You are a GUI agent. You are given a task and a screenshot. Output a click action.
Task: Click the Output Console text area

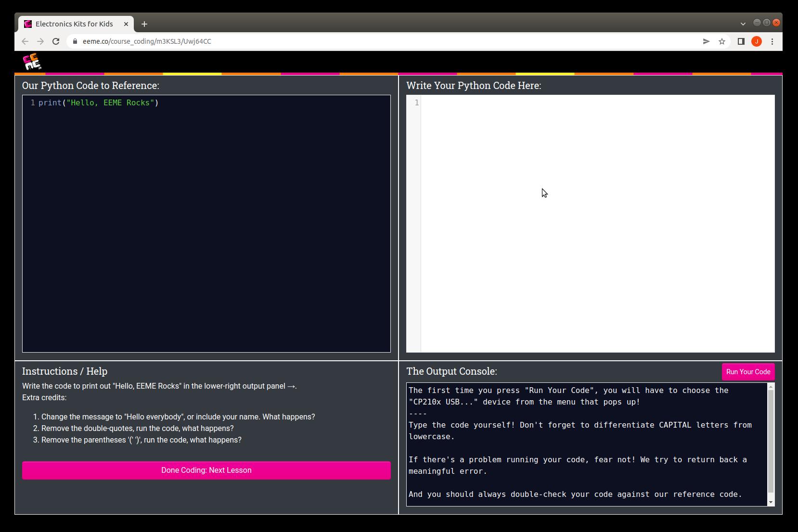pos(587,444)
